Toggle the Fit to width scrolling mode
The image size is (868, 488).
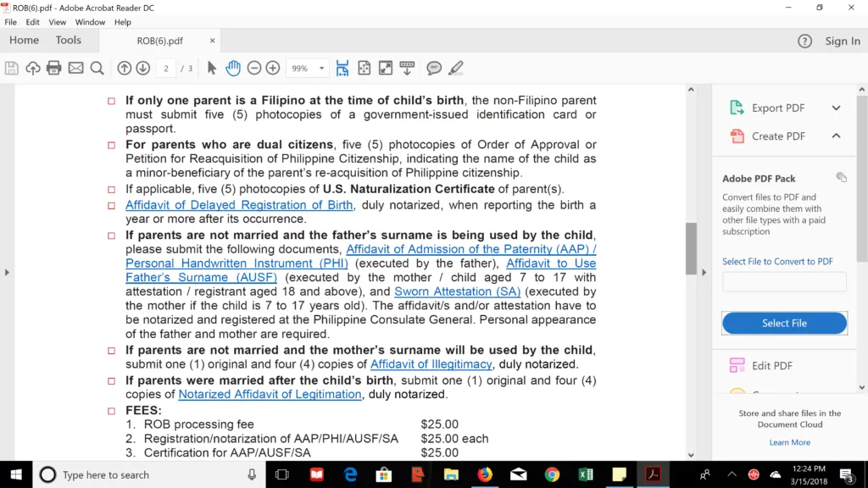pyautogui.click(x=342, y=68)
